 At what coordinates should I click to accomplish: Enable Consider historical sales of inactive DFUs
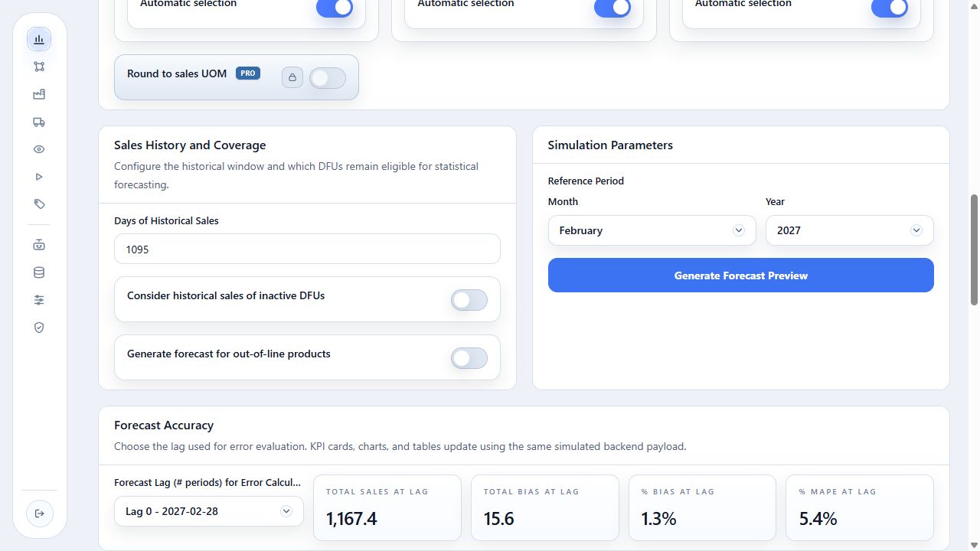(x=469, y=300)
